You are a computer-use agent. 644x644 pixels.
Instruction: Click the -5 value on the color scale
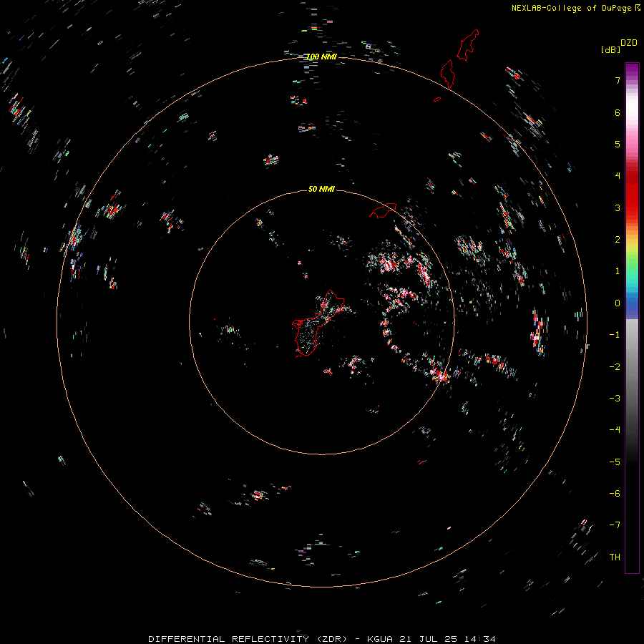615,462
